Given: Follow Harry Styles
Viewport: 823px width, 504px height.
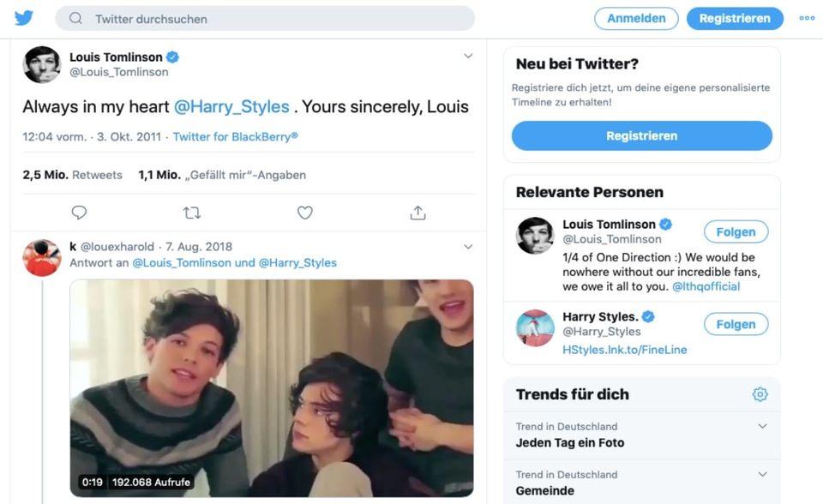Looking at the screenshot, I should click(736, 324).
